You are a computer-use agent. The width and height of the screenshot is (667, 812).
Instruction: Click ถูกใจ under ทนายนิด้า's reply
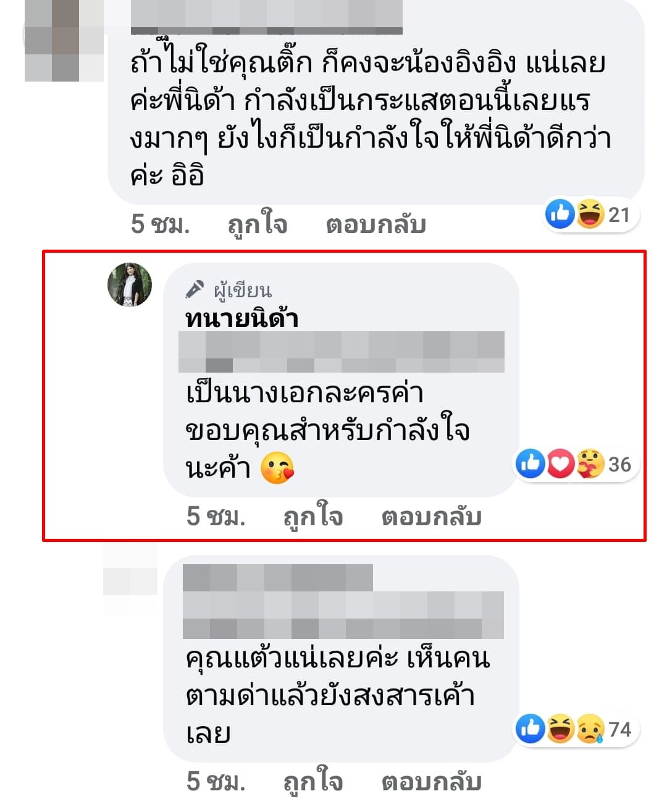tap(313, 516)
